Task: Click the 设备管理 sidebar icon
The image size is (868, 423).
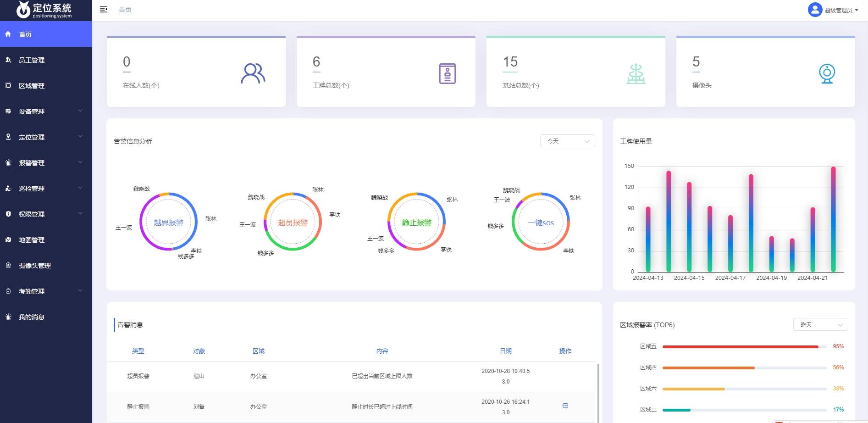Action: [x=8, y=111]
